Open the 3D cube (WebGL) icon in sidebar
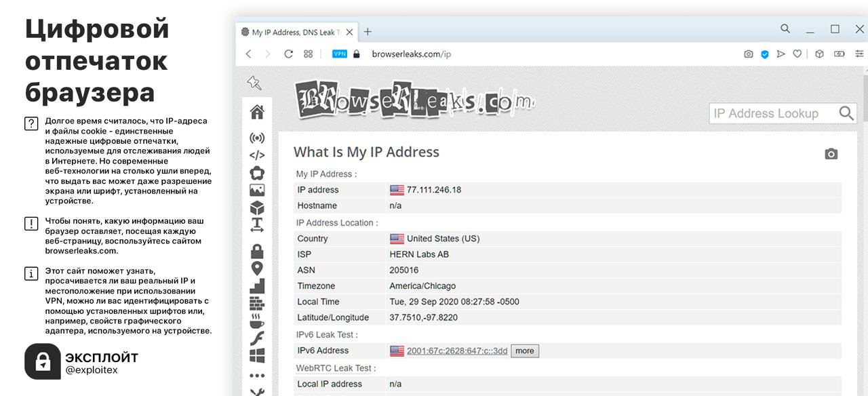The height and width of the screenshot is (396, 868). 257,208
